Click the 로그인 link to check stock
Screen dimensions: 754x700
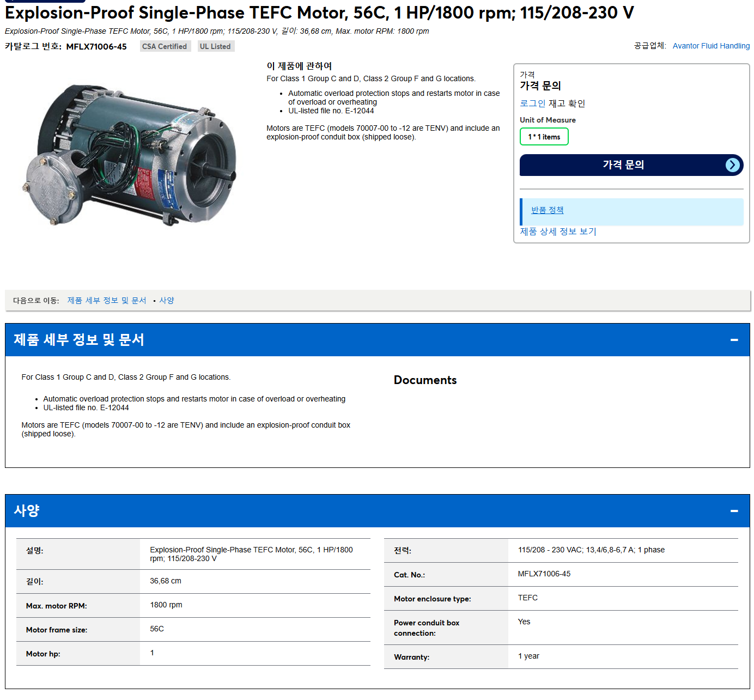pos(532,104)
